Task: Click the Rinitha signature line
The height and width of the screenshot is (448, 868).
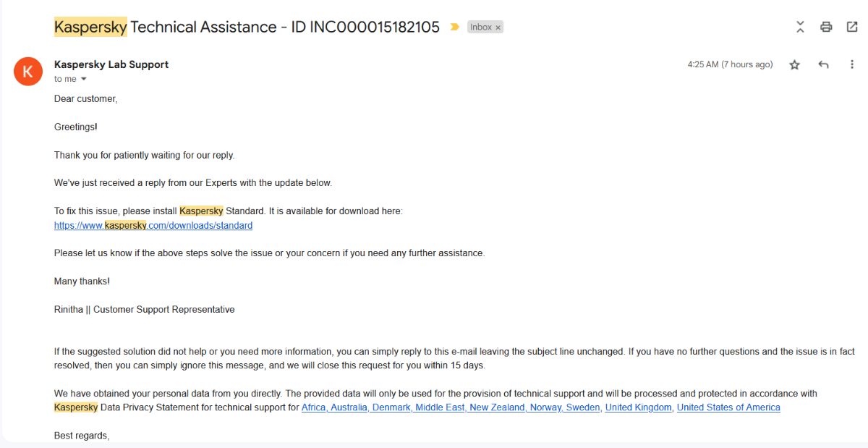Action: [145, 310]
